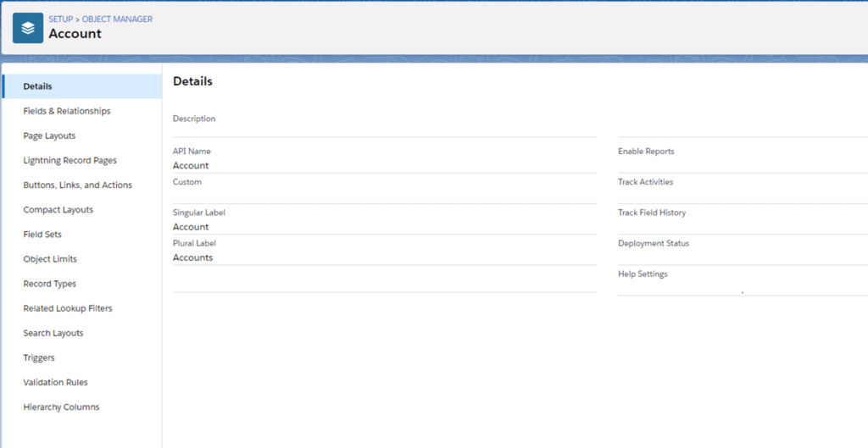This screenshot has height=448, width=868.
Task: View Object Limits page
Action: point(50,259)
